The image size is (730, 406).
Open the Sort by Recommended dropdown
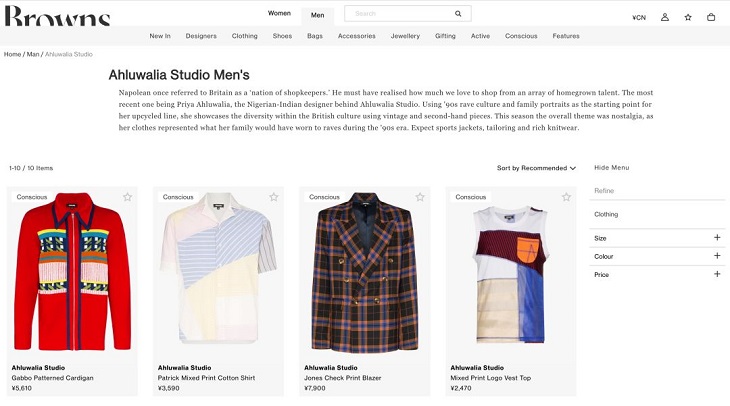coord(536,168)
